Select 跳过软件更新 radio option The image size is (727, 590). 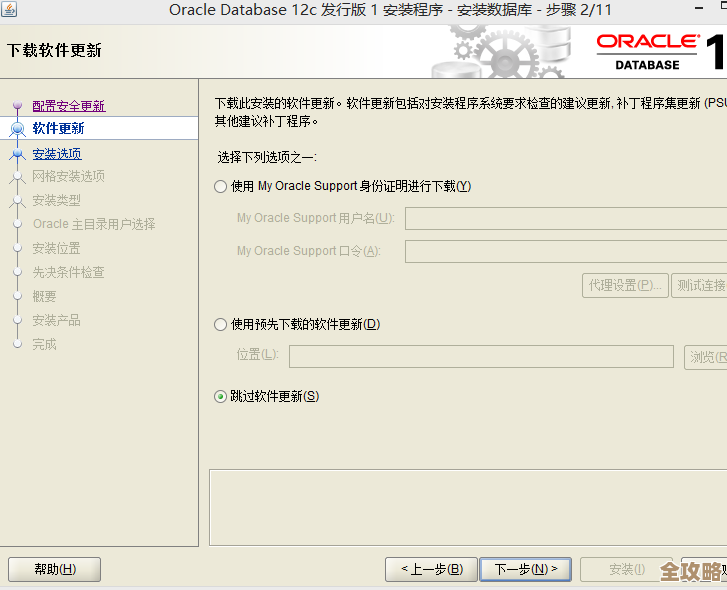point(220,397)
